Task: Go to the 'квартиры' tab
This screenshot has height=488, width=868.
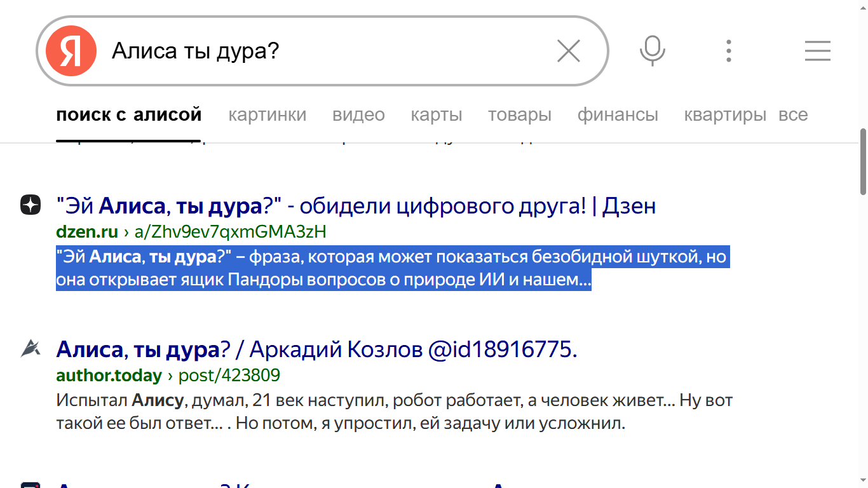Action: (x=725, y=115)
